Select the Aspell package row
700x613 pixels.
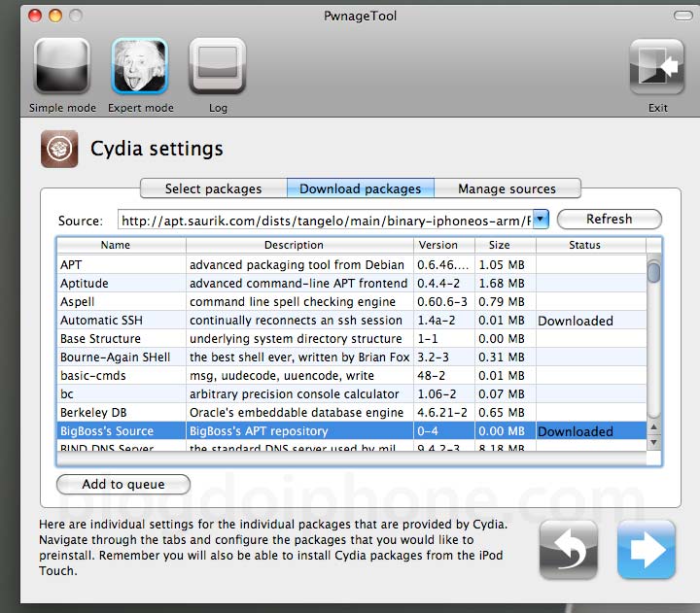tap(352, 301)
